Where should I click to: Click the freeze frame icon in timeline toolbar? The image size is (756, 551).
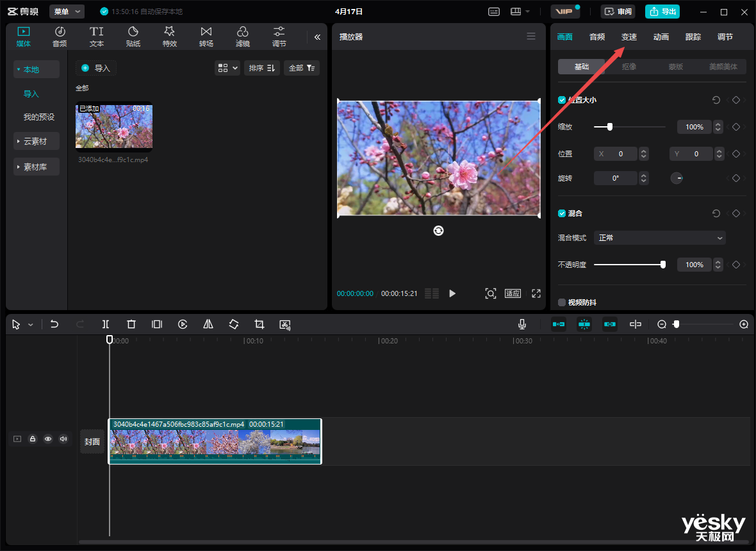157,324
